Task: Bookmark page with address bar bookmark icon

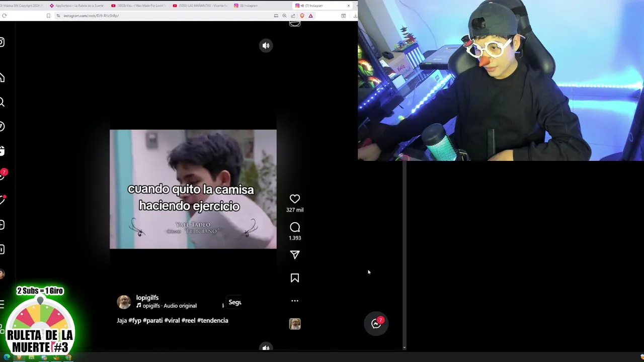Action: coord(48,16)
